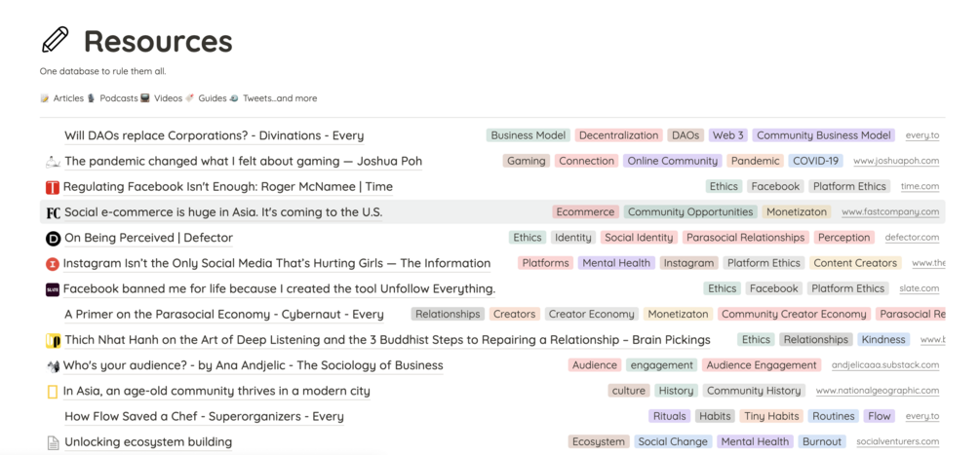Open Social e-commerce is huge in Asia entry
This screenshot has width=980, height=455.
tap(223, 212)
